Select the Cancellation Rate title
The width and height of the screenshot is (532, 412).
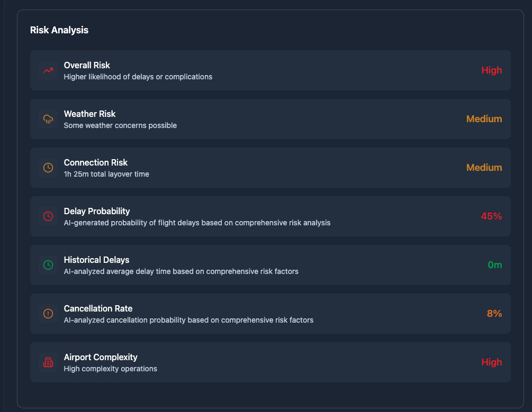pyautogui.click(x=98, y=308)
